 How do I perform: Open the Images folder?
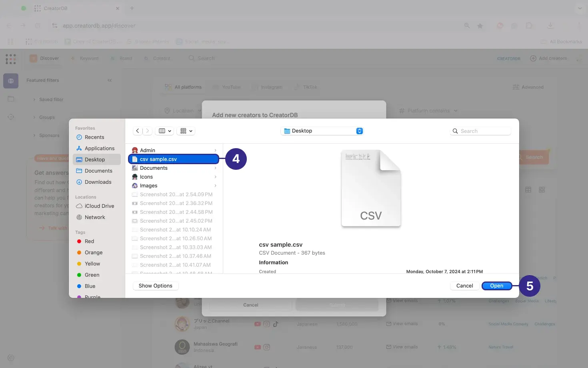coord(173,185)
